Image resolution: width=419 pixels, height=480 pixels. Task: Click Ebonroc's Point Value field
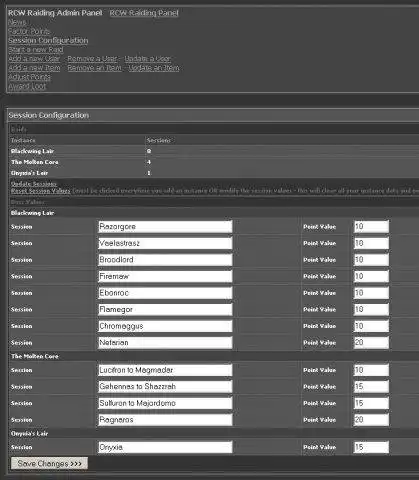(371, 293)
